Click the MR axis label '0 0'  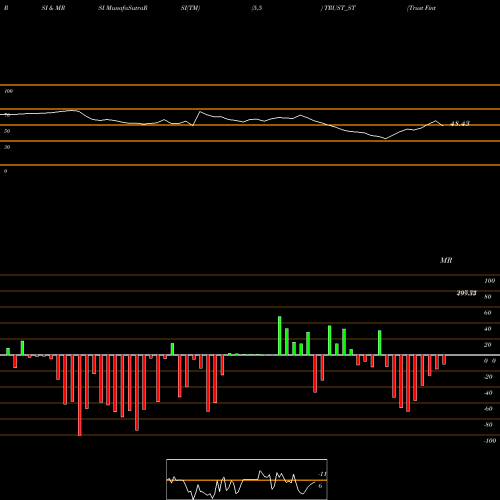click(490, 361)
